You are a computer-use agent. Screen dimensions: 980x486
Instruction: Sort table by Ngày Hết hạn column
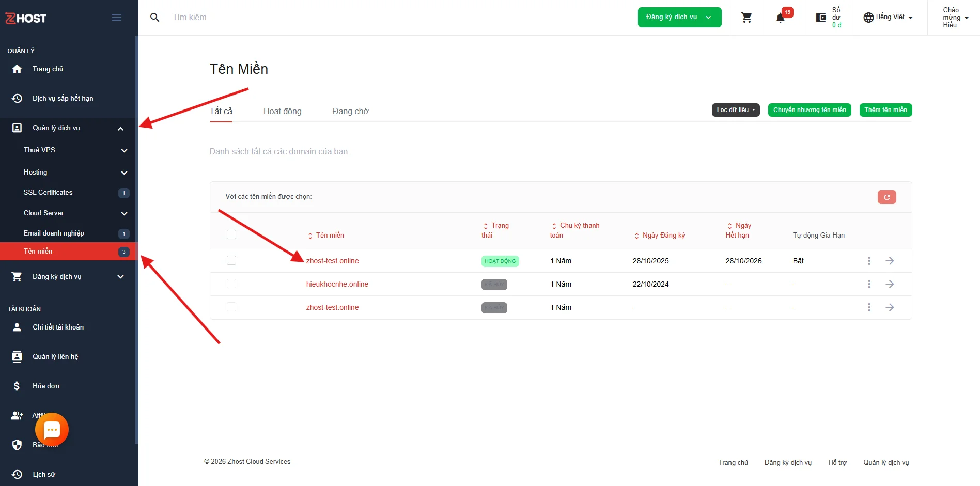click(738, 230)
